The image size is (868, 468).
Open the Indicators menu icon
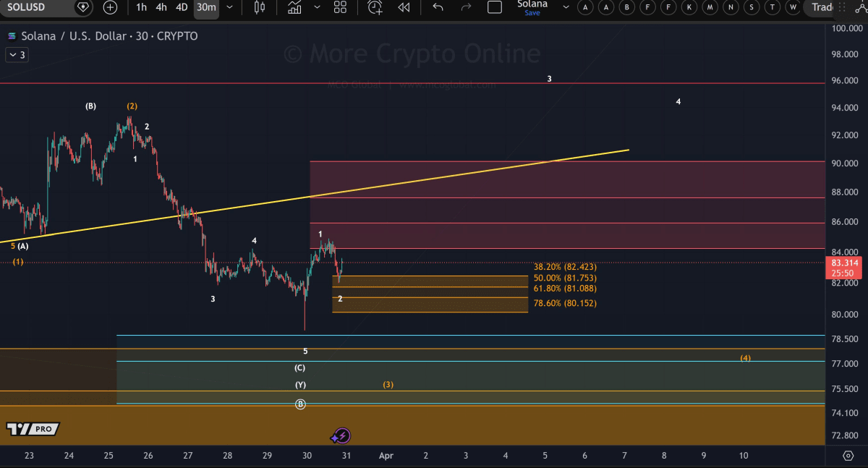[294, 7]
